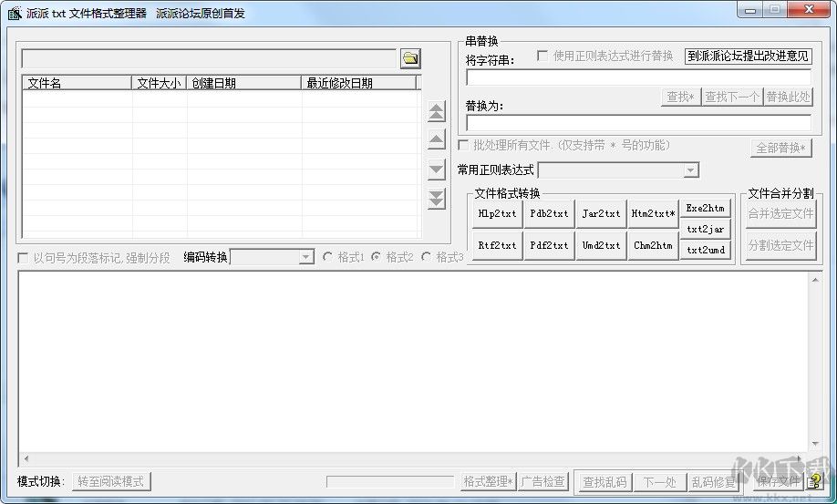Focus the 将字符串 search input field
Screen dimensions: 837x504
click(x=638, y=77)
